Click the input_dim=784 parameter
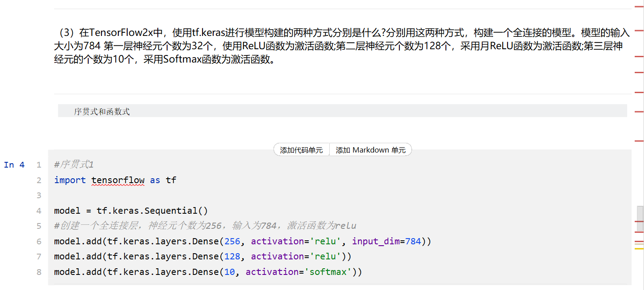Screen dimensions: 644x290 click(x=386, y=241)
